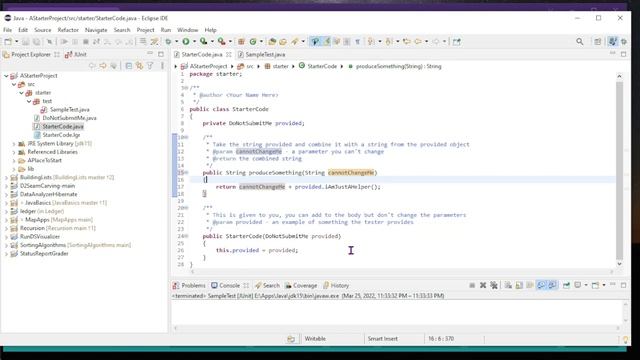Click StarterCode in the editor breadcrumb
Screen dimensions: 640x360
pos(322,66)
